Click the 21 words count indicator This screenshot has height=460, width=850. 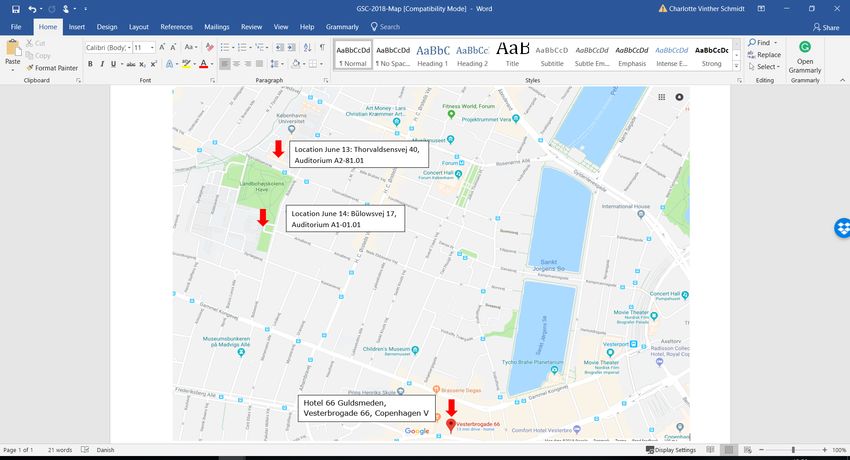60,450
